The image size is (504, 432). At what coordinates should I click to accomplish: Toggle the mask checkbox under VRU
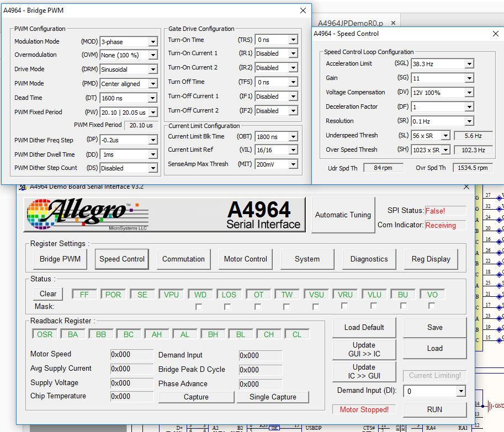pyautogui.click(x=344, y=306)
